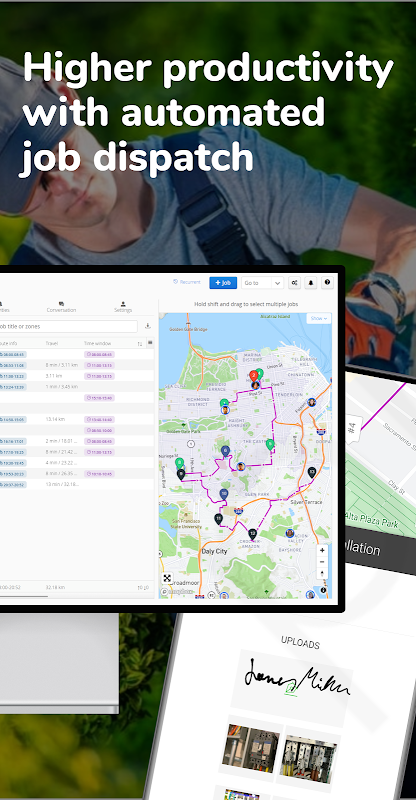Open the help question mark icon
This screenshot has width=416, height=800.
327,283
